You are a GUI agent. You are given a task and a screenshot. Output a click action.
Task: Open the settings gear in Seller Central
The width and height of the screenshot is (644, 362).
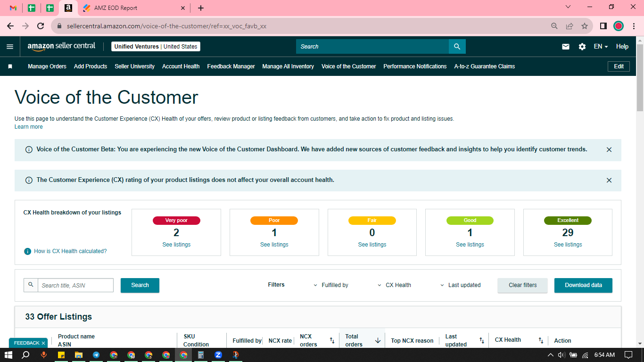click(582, 47)
